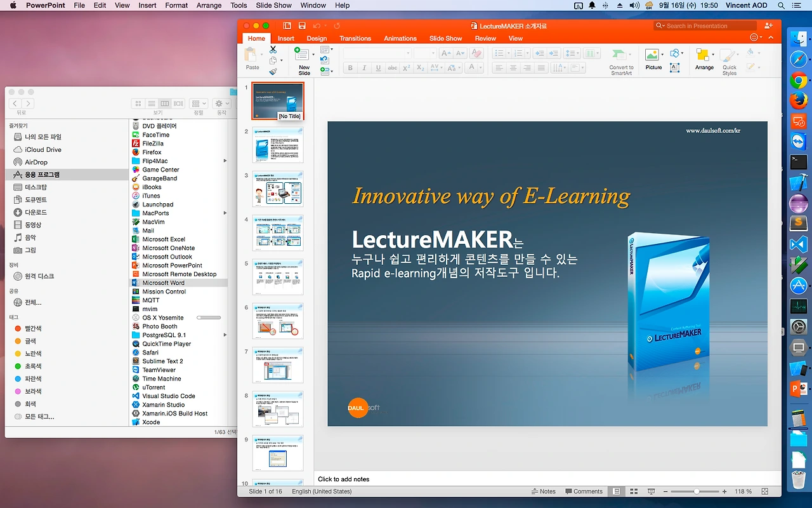Toggle Strikethrough formatting
The image size is (812, 508).
392,68
